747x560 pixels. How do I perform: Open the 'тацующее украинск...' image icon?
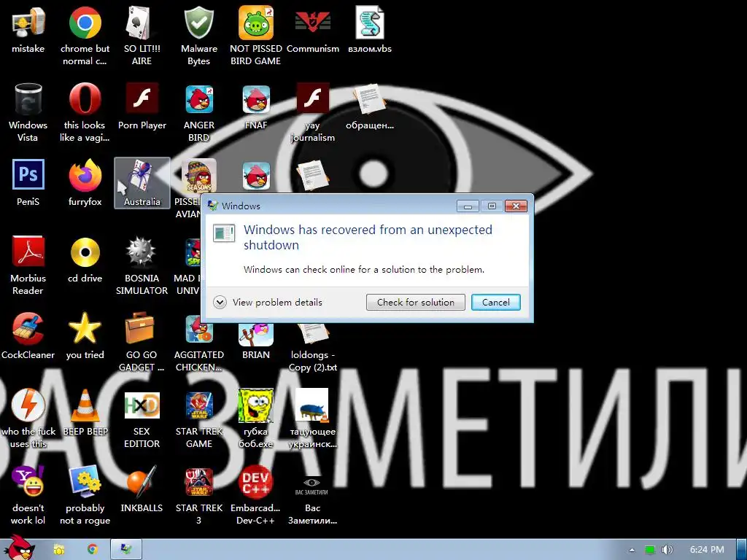(312, 405)
